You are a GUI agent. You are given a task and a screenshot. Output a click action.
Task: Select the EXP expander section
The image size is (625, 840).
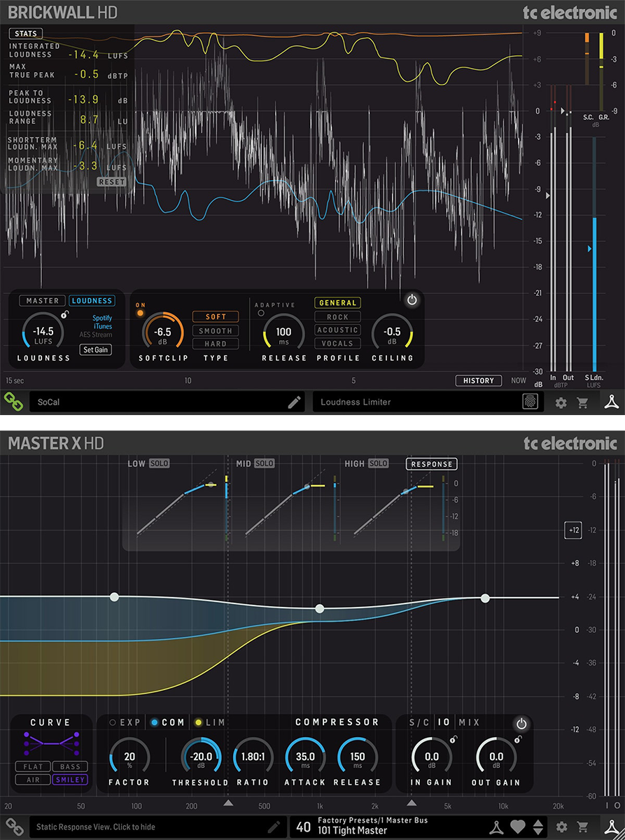click(125, 722)
